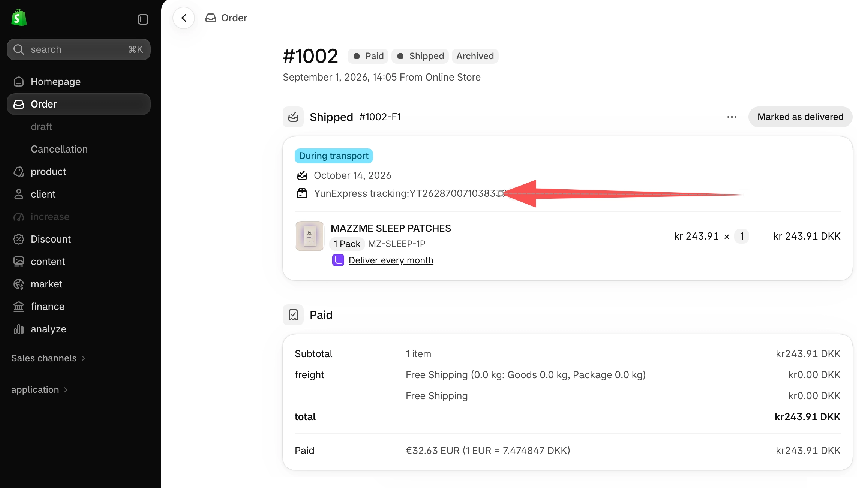
Task: Click the Discount badge icon in sidebar
Action: [x=19, y=239]
